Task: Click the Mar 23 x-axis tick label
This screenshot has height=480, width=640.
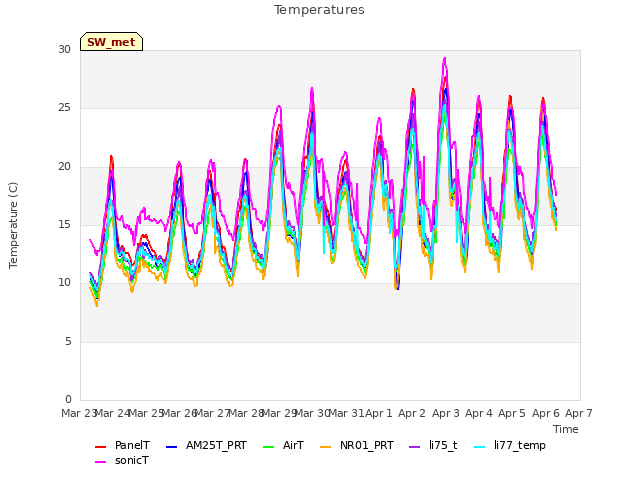Action: pos(79,413)
